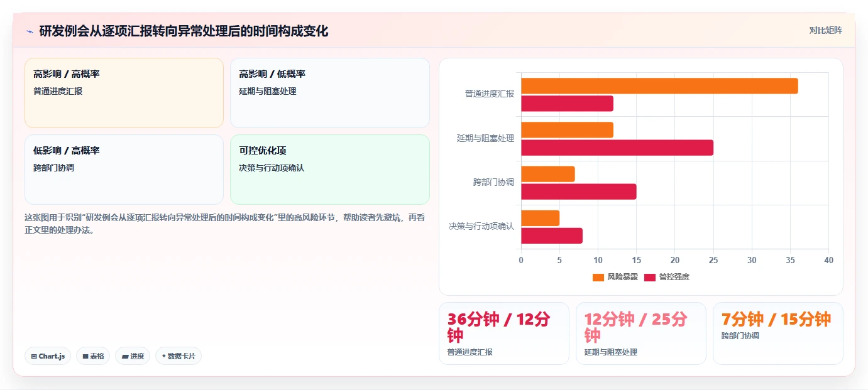Open the 高影响 / 低概率 matrix card
Image resolution: width=868 pixels, height=390 pixels.
tap(330, 93)
